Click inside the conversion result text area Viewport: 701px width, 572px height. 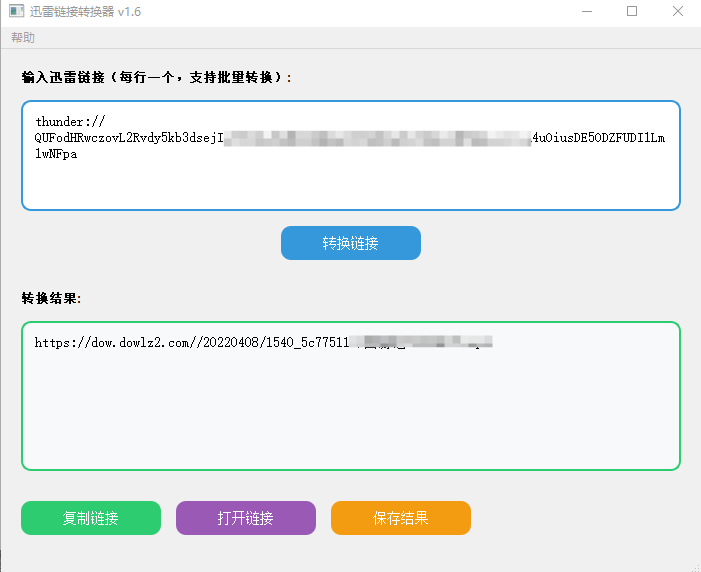pos(351,396)
